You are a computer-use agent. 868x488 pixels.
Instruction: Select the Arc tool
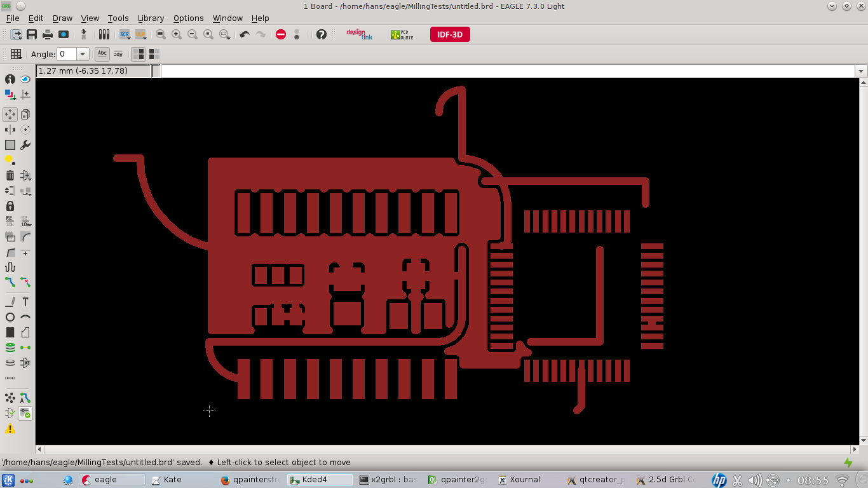coord(25,317)
